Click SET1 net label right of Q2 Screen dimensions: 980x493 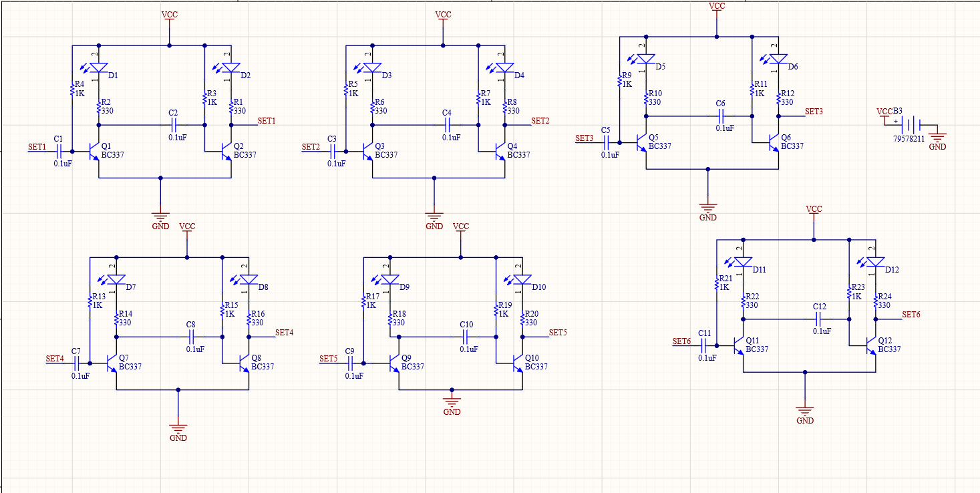[267, 121]
